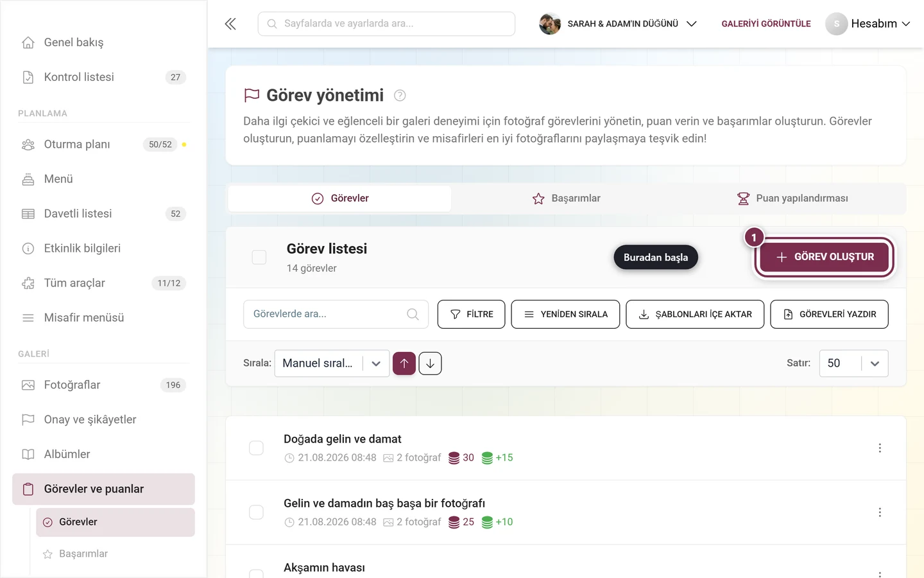
Task: Sort descending with down arrow button
Action: (x=430, y=363)
